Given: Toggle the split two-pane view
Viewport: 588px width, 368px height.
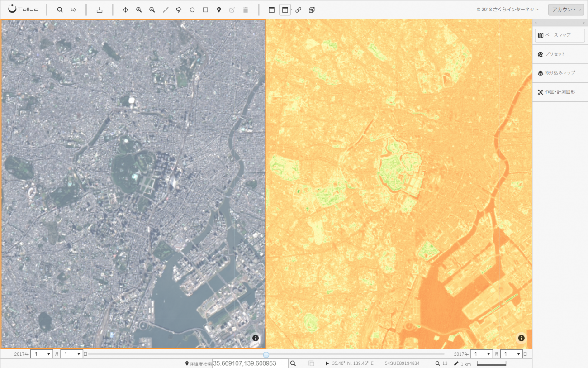Looking at the screenshot, I should 285,10.
